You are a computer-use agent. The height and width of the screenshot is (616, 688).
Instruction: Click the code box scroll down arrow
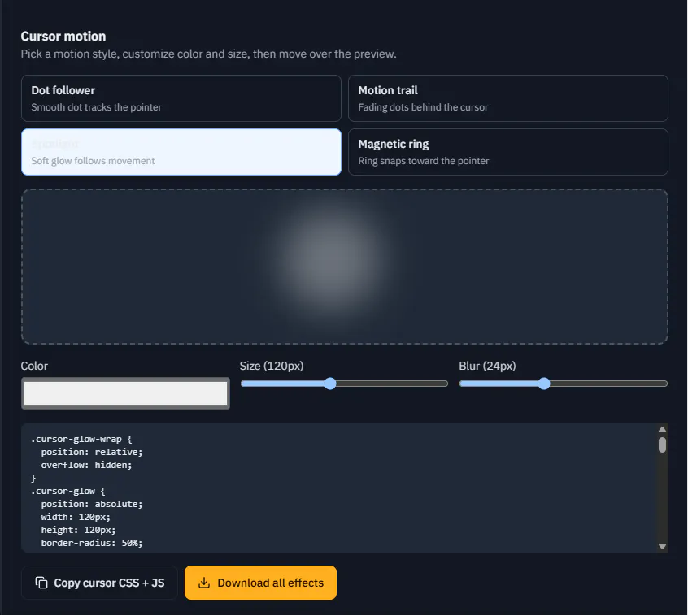click(x=662, y=546)
